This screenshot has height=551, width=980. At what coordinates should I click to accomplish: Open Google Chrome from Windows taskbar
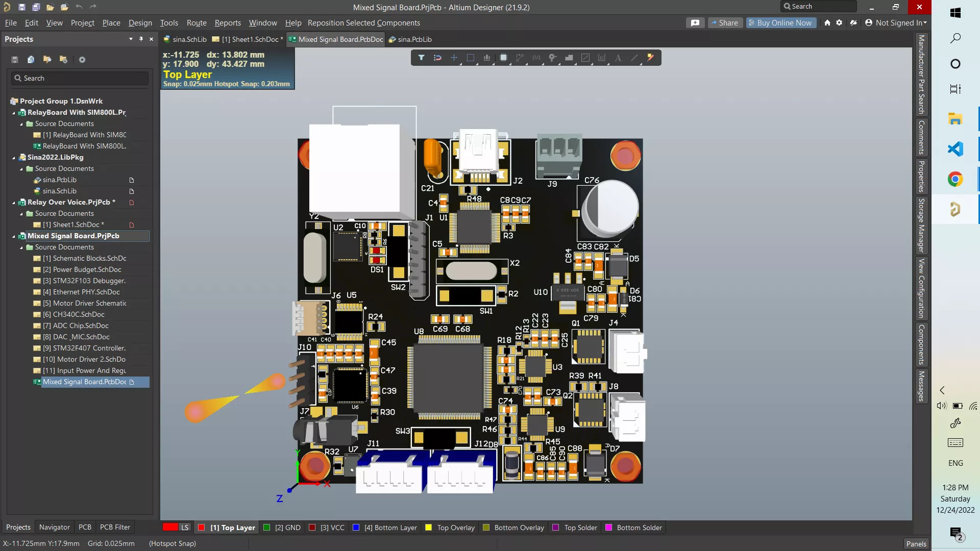tap(955, 179)
